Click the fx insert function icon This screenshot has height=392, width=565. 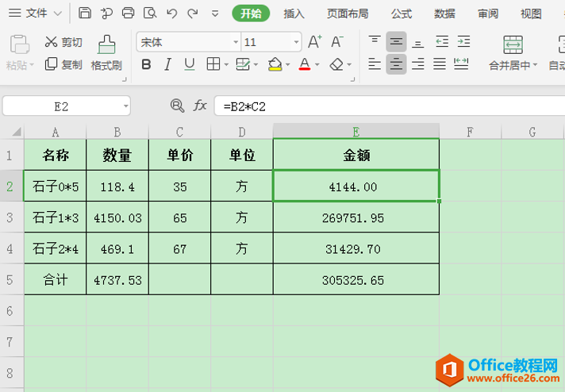[x=200, y=106]
